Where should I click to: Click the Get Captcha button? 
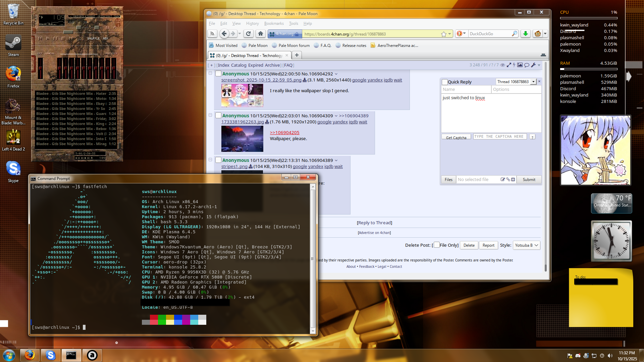coord(456,137)
